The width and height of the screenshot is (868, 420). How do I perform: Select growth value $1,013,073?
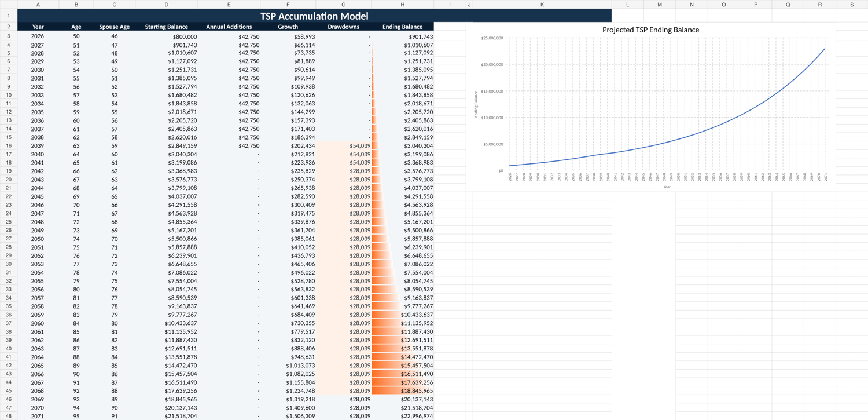coord(288,366)
